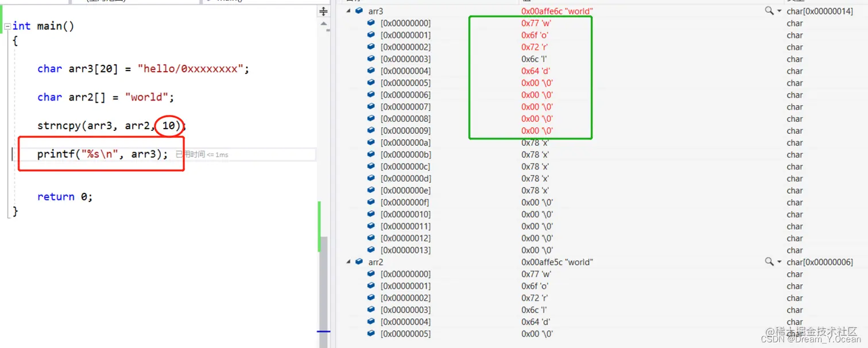Click cube icon of arr2 element [0x00000004]
Image resolution: width=868 pixels, height=348 pixels.
pos(371,322)
